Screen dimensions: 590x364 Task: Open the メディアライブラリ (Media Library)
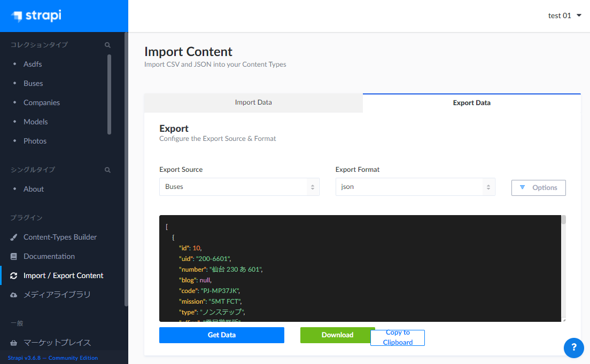coord(56,294)
